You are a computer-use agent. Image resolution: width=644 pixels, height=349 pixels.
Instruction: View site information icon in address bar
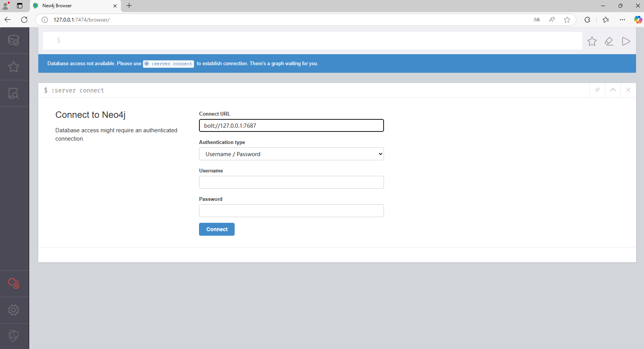tap(45, 20)
